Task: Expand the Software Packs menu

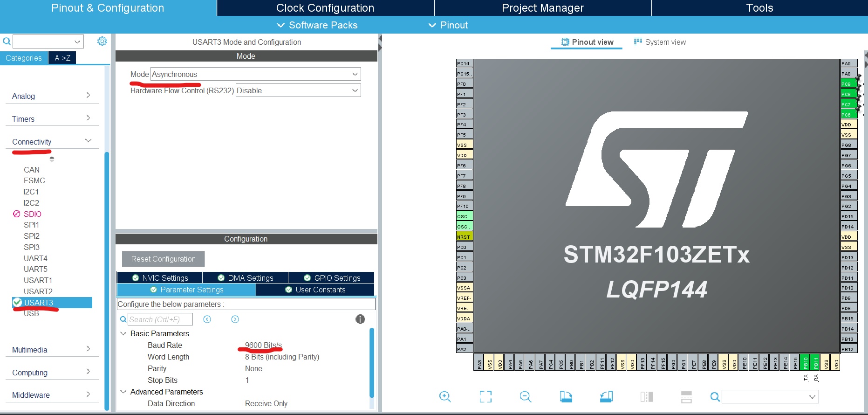Action: coord(317,25)
